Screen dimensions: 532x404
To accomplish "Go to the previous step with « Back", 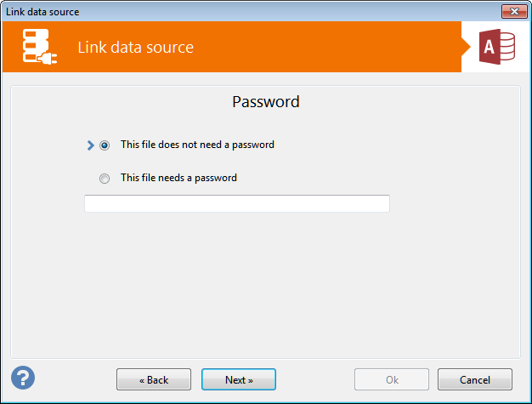I will click(154, 379).
